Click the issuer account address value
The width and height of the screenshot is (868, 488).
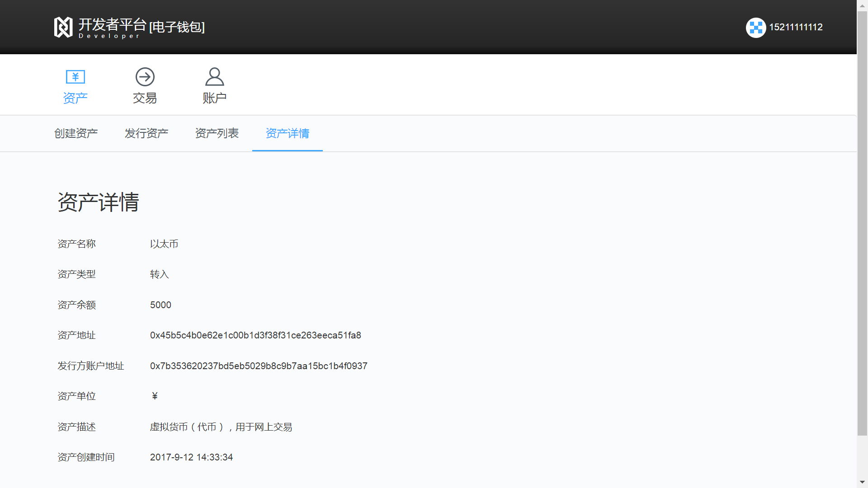(x=259, y=366)
